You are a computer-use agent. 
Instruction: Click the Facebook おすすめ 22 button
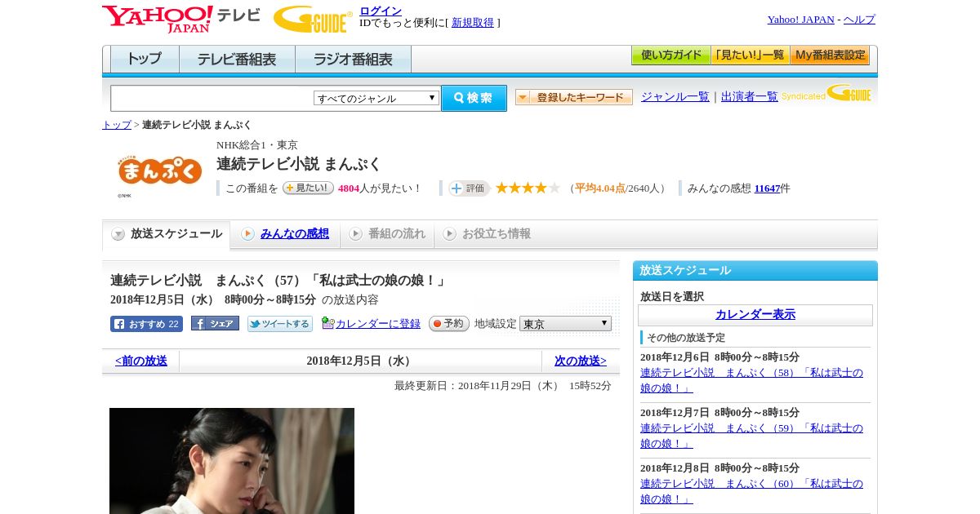tap(146, 324)
